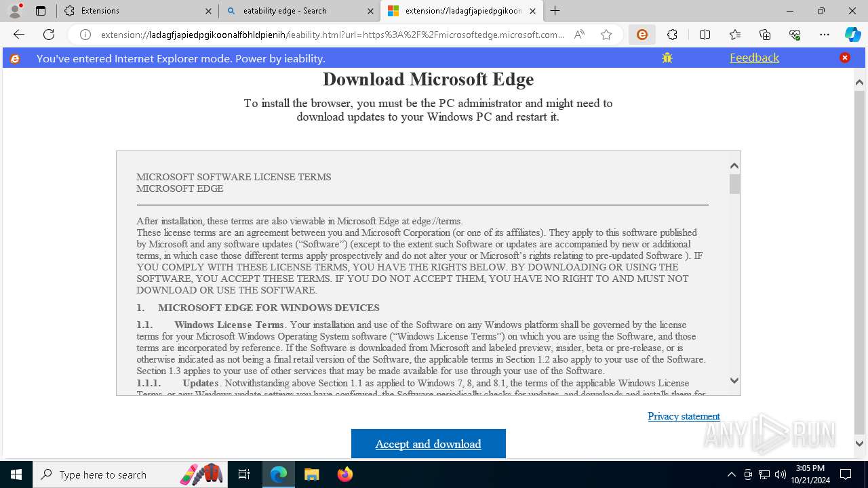Click the bug report icon in banner

point(667,58)
